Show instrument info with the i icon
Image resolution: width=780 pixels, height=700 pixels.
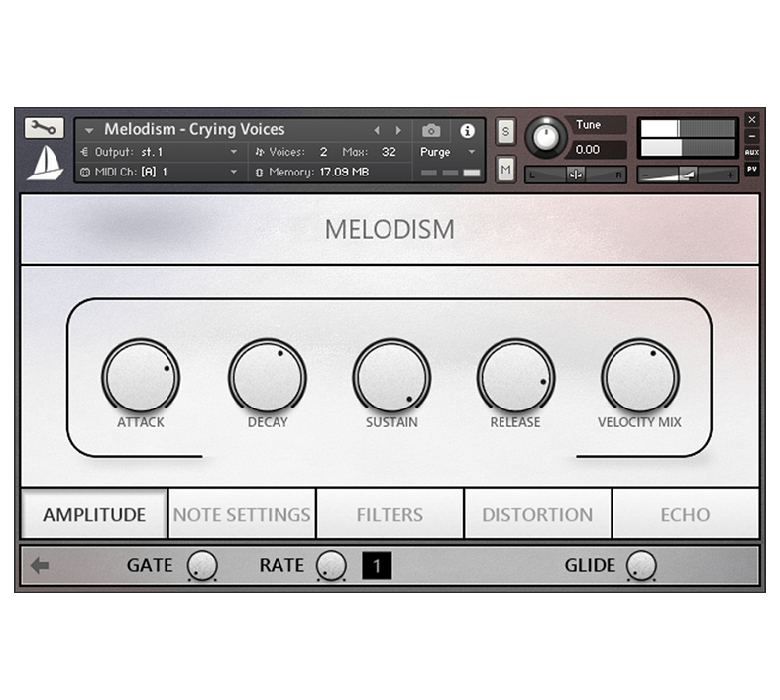(467, 131)
